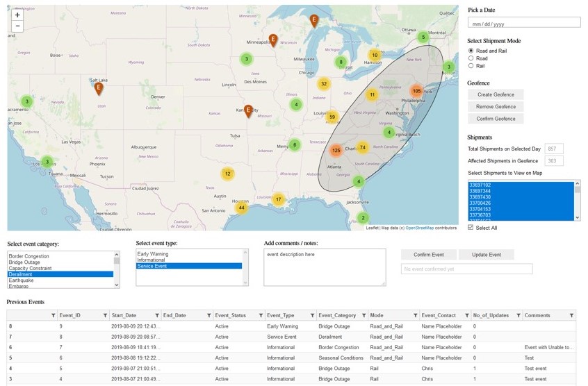Click the Create Geofence button
The height and width of the screenshot is (386, 588).
pos(496,94)
